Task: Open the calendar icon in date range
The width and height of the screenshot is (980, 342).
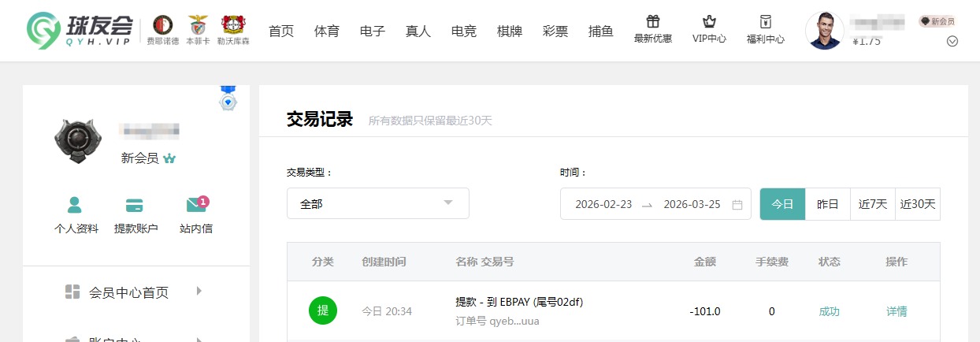Action: [737, 204]
